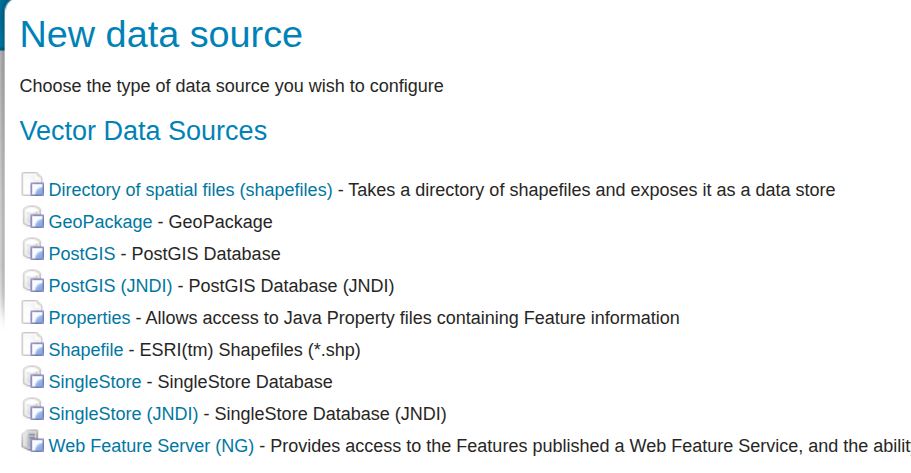Open Directory of spatial files (shapefiles) link
The image size is (911, 473).
point(190,190)
